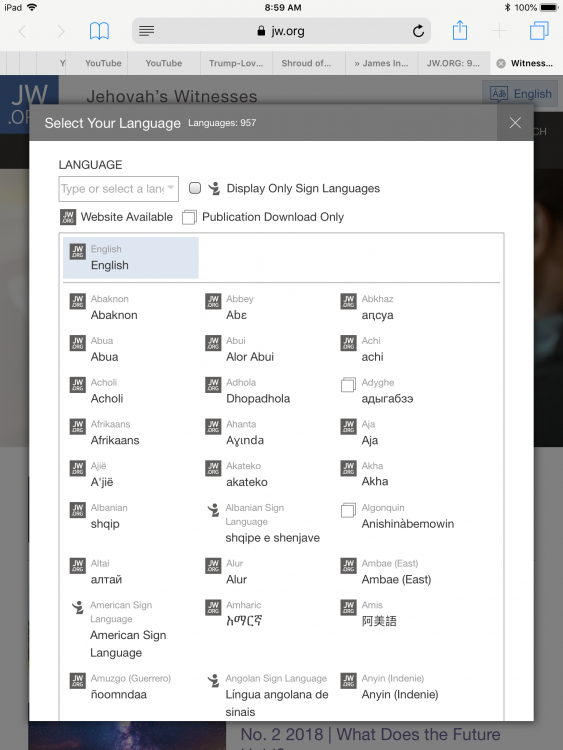Open No. 2 2018 article link
Viewport: 563px width, 750px height.
[370, 734]
